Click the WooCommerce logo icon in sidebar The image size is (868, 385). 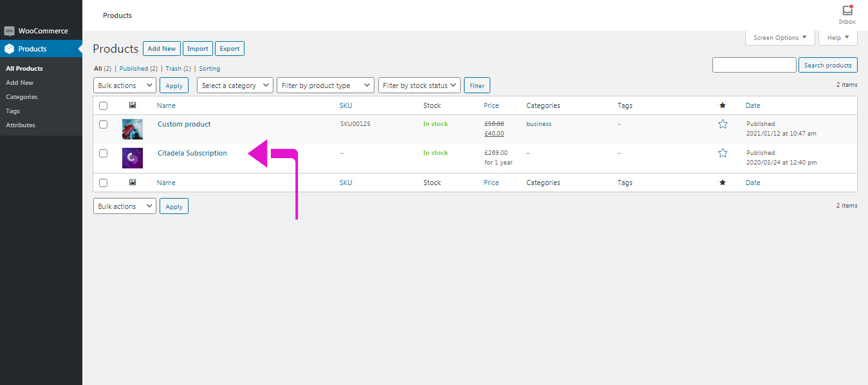click(x=9, y=31)
